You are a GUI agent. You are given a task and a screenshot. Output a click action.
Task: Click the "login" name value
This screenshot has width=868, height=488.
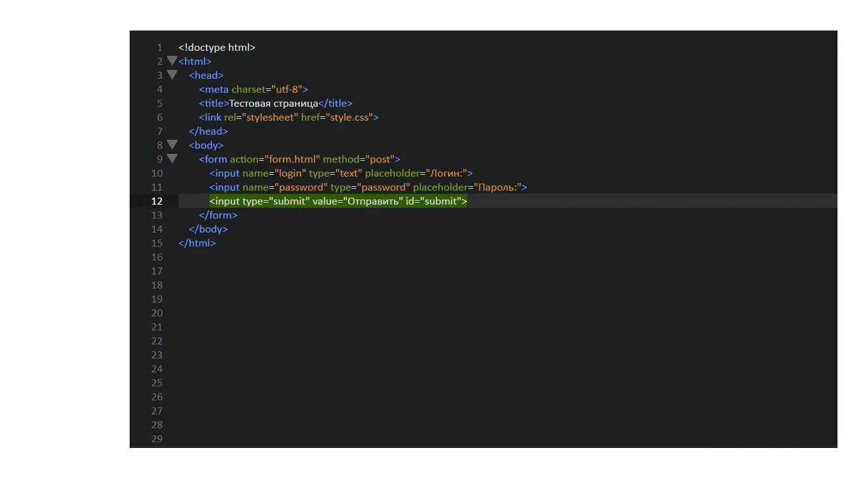[x=290, y=173]
